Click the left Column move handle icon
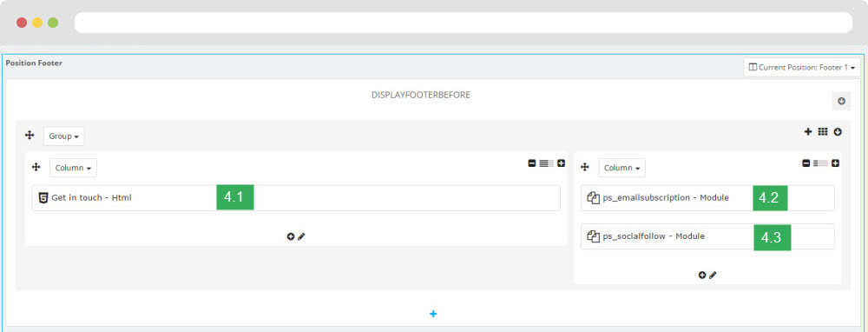This screenshot has height=332, width=868. click(36, 167)
